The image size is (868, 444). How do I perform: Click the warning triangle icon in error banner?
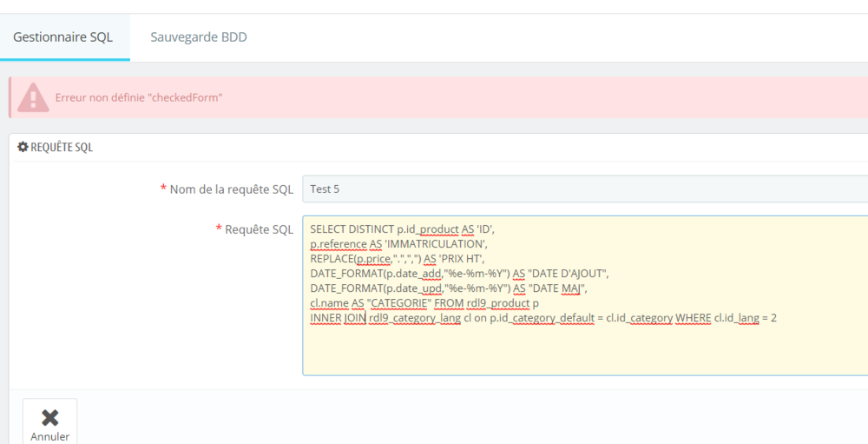click(x=33, y=97)
